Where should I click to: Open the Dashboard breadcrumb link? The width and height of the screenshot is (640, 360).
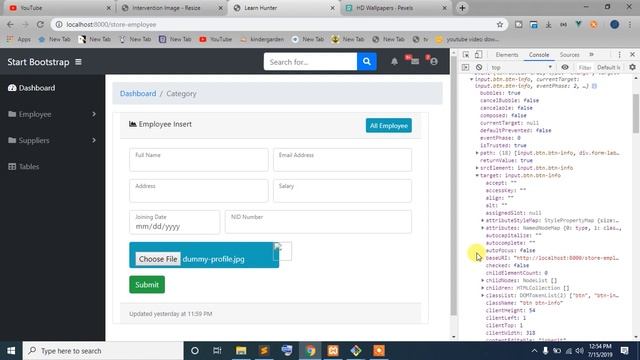tap(138, 93)
